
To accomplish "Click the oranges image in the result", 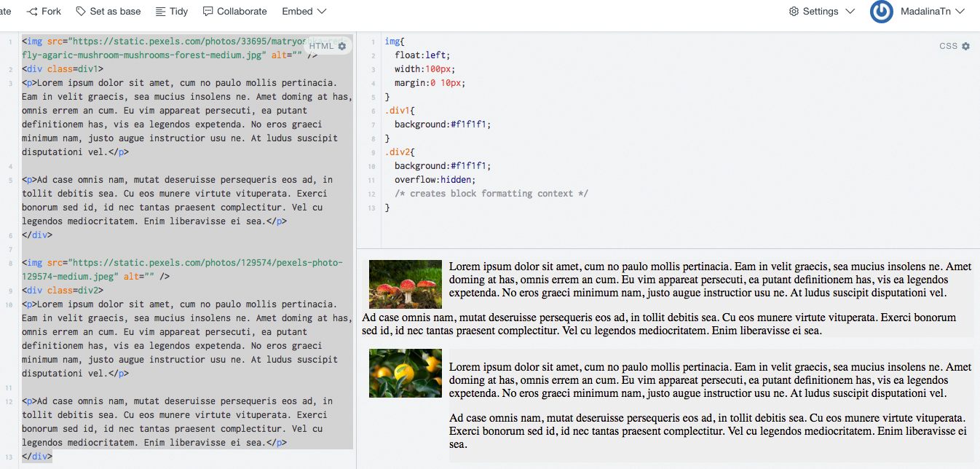I will [406, 373].
